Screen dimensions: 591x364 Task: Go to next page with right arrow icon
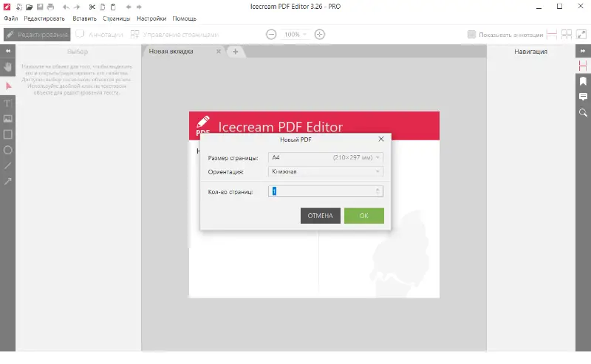pyautogui.click(x=139, y=7)
